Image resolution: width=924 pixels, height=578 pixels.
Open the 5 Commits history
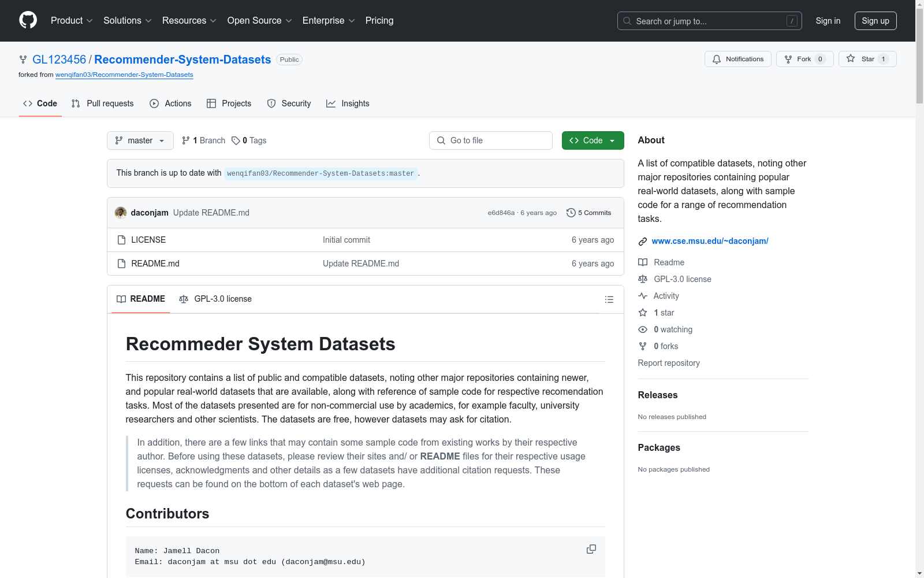tap(589, 213)
